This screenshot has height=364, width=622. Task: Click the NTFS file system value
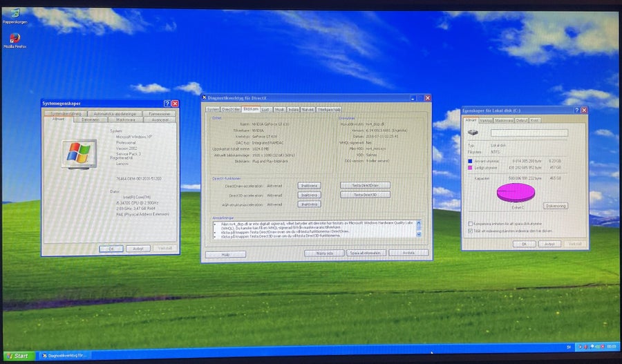click(x=496, y=152)
